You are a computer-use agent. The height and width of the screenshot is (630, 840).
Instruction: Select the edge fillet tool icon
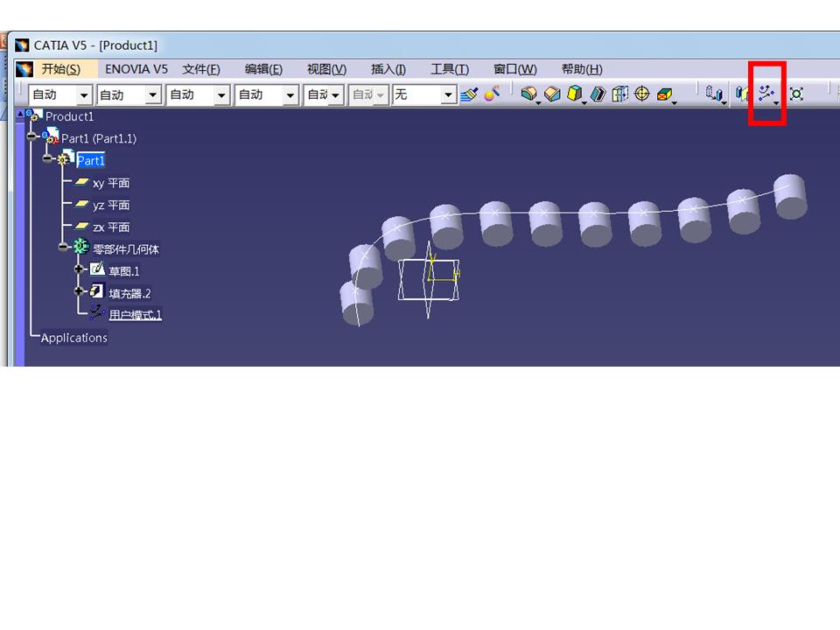coord(528,94)
